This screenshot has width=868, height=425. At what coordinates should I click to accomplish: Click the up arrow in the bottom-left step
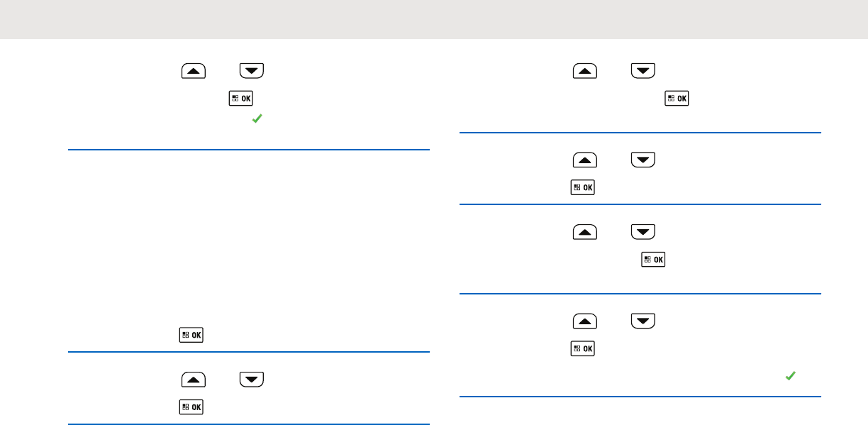(194, 380)
